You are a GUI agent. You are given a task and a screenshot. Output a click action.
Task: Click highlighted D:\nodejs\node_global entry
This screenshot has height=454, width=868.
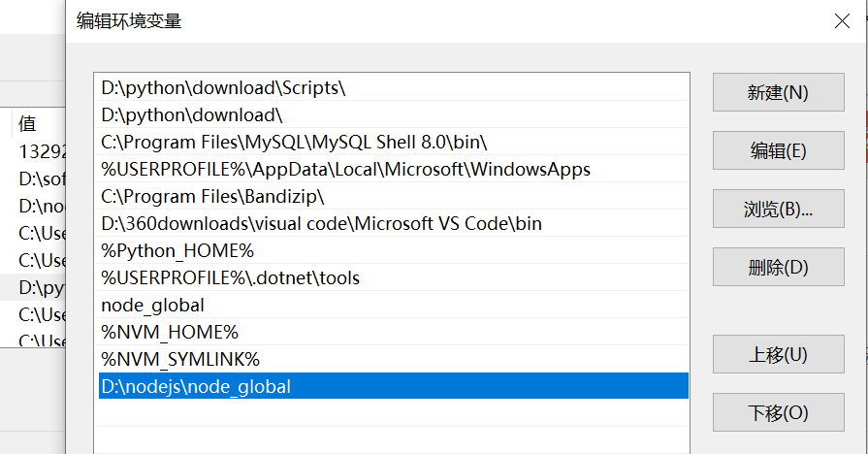pos(394,386)
